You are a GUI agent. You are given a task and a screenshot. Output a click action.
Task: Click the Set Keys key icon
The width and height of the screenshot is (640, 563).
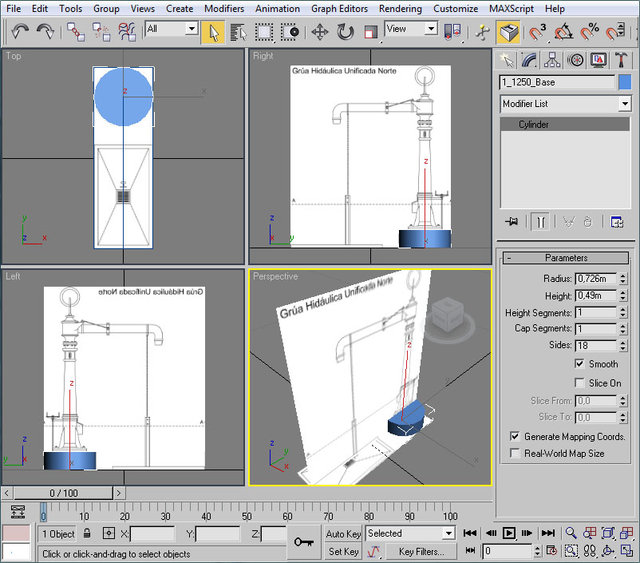[303, 541]
